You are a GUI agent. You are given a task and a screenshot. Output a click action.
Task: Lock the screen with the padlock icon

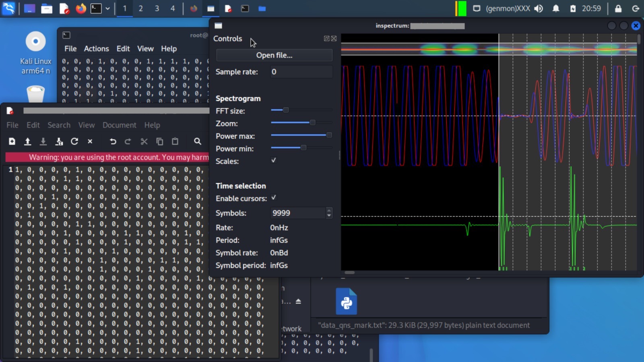(x=618, y=8)
